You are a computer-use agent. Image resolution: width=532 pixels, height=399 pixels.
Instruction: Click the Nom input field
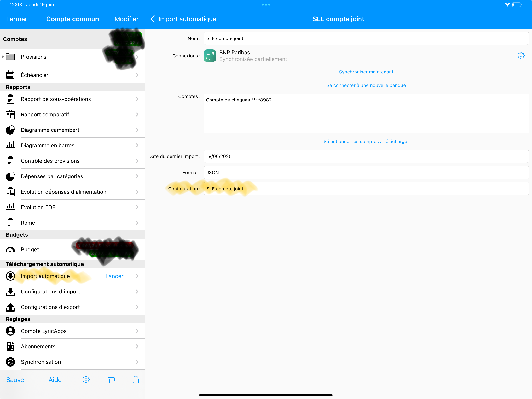coord(366,38)
